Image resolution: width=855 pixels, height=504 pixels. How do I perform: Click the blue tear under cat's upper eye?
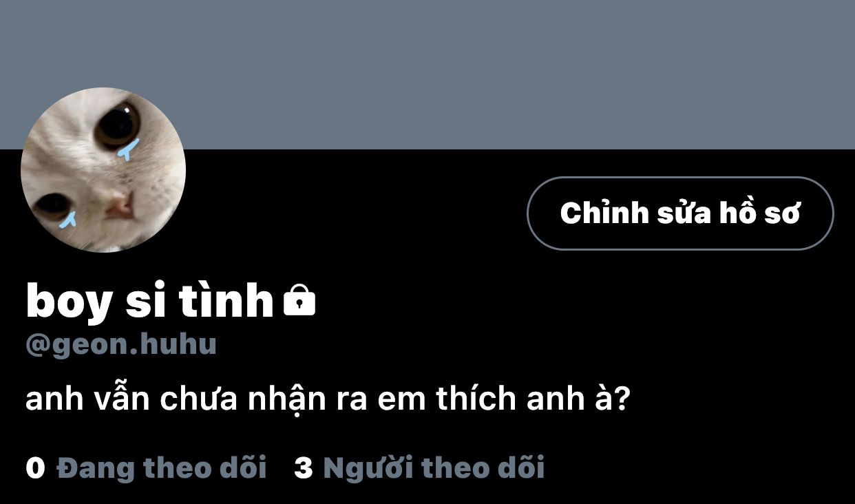(x=128, y=149)
